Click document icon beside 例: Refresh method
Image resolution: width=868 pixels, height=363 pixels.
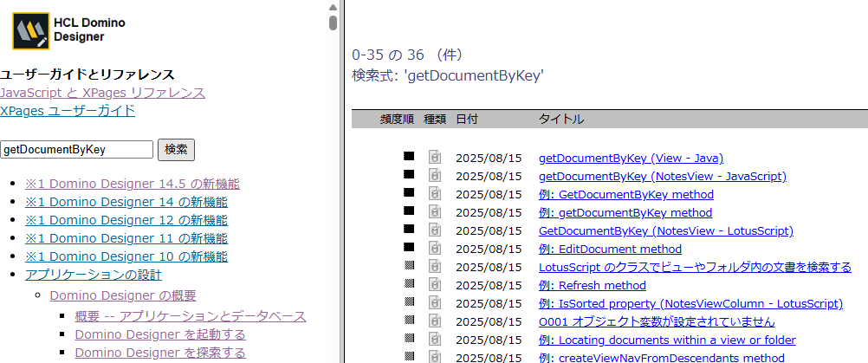[435, 285]
